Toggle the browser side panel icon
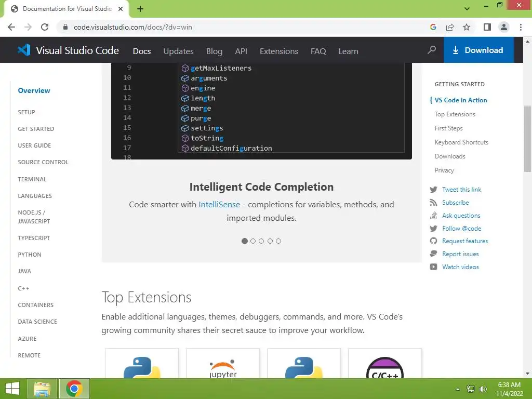 pos(487,27)
